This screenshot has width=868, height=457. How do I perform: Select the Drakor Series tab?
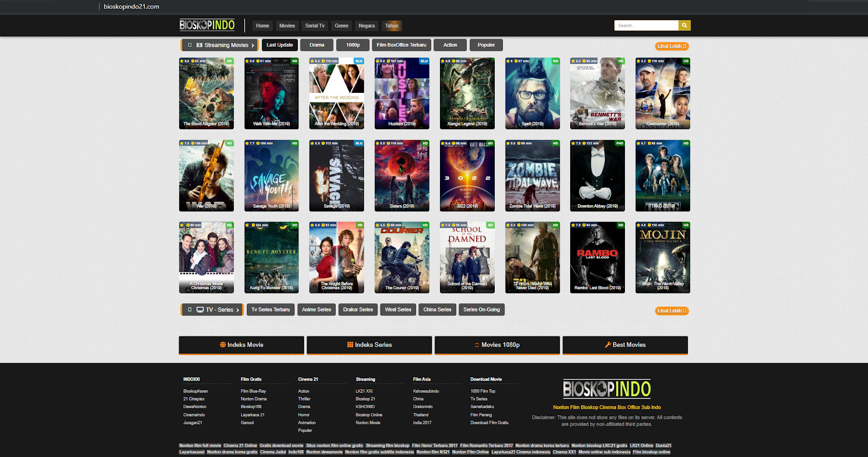[358, 309]
